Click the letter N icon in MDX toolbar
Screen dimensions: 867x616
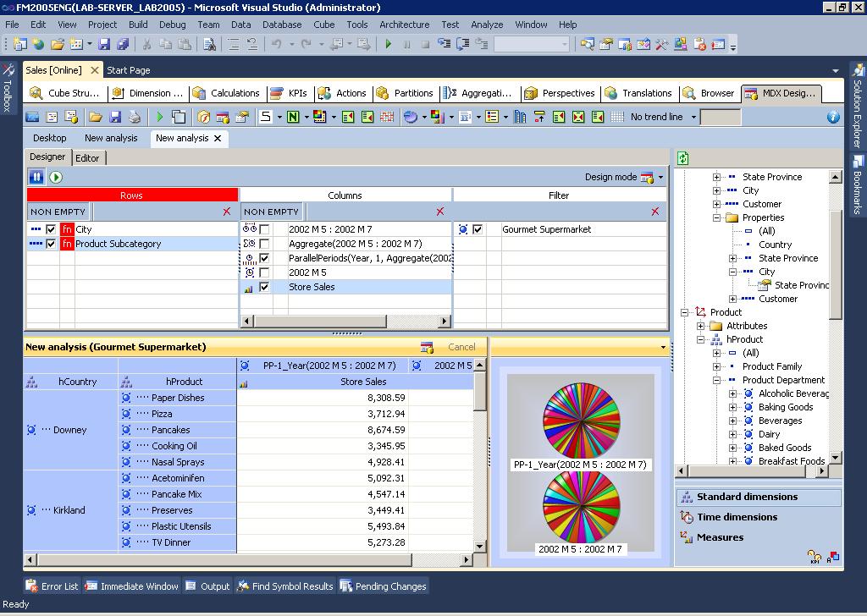coord(293,117)
